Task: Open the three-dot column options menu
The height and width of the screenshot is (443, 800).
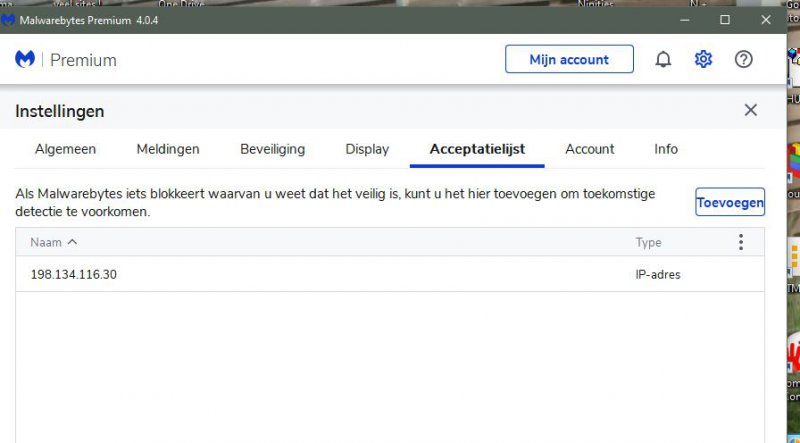Action: 741,242
